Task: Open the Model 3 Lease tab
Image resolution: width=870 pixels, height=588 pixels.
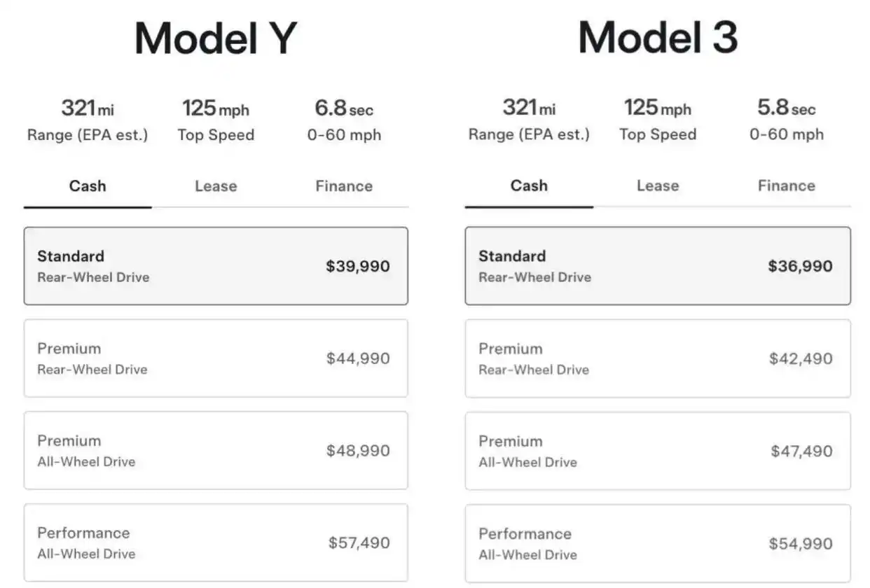Action: pyautogui.click(x=658, y=185)
